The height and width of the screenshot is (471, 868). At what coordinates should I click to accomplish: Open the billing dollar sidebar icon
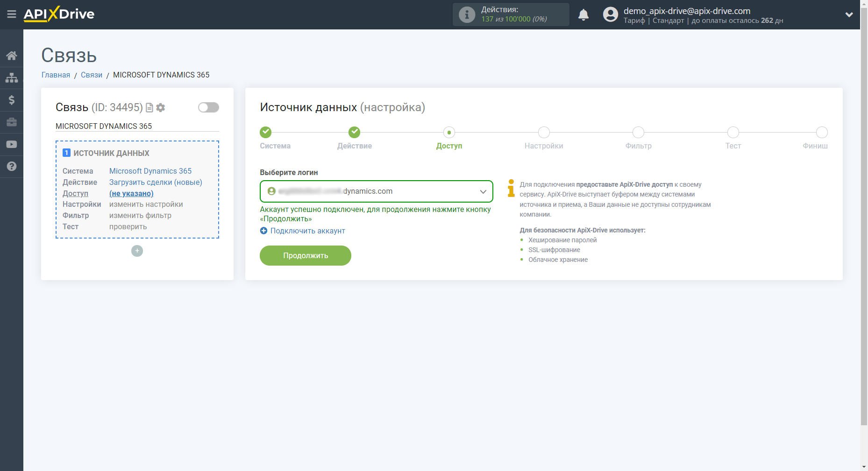point(12,100)
